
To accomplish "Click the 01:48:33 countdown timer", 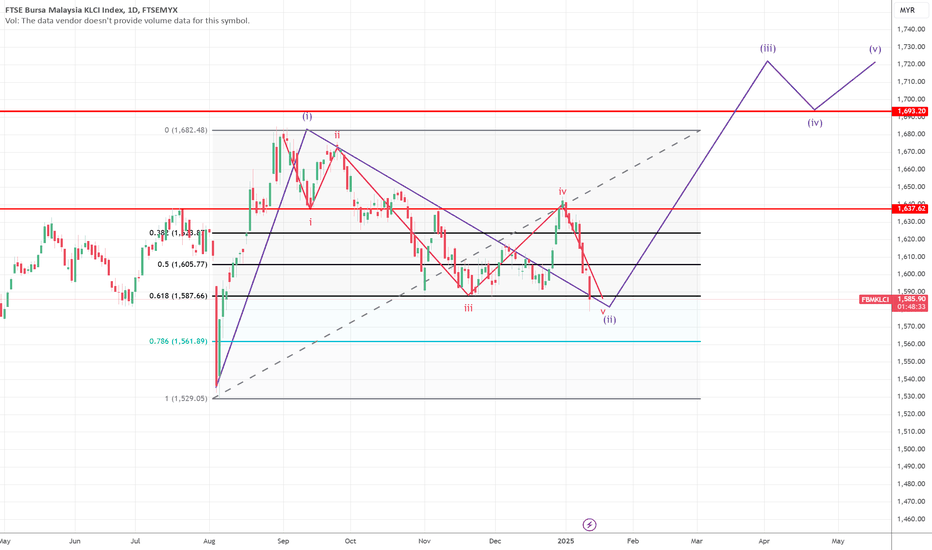I will click(911, 307).
